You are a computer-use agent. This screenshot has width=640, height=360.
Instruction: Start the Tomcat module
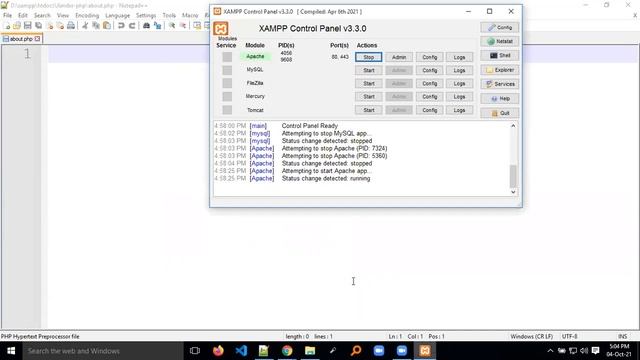(x=369, y=110)
